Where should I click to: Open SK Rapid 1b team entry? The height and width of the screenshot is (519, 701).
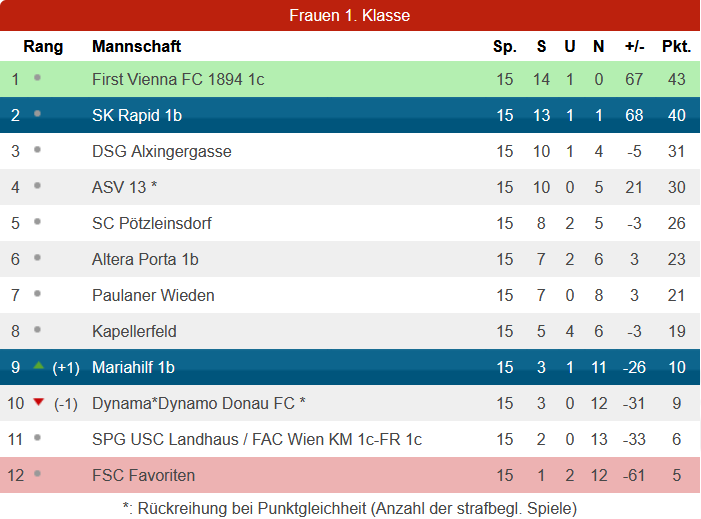137,115
